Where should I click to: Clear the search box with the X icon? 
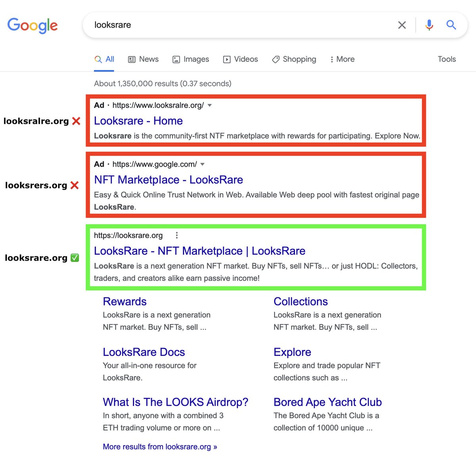click(x=402, y=25)
